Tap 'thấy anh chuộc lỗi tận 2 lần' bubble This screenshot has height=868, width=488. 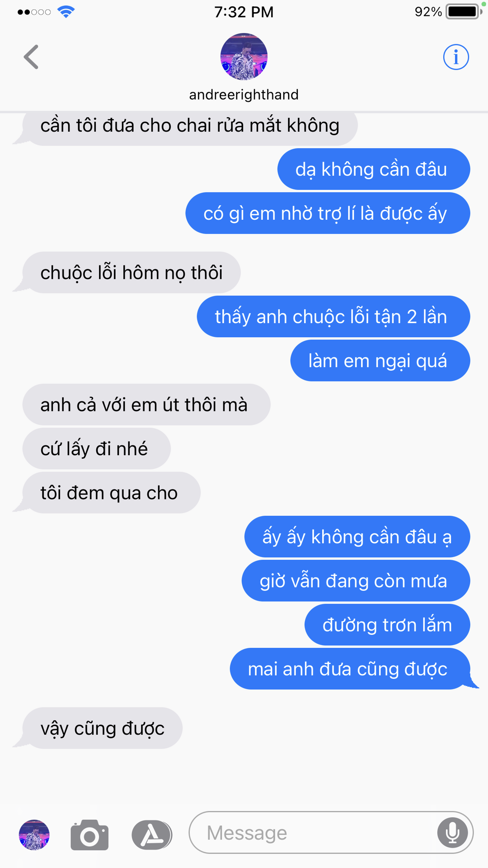click(333, 316)
